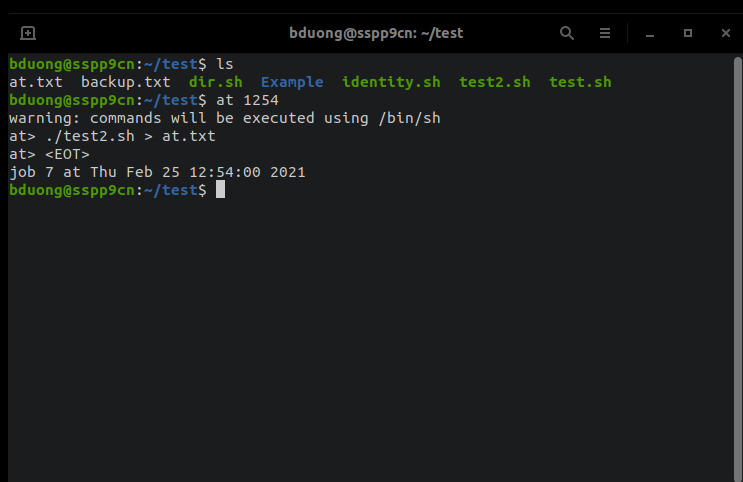
Task: Close the terminal window
Action: pos(725,33)
